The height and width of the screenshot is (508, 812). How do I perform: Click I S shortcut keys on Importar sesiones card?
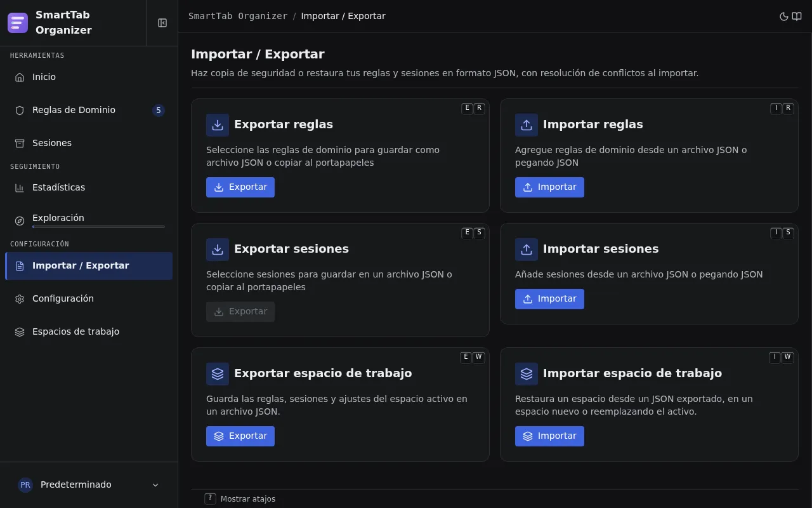(782, 233)
